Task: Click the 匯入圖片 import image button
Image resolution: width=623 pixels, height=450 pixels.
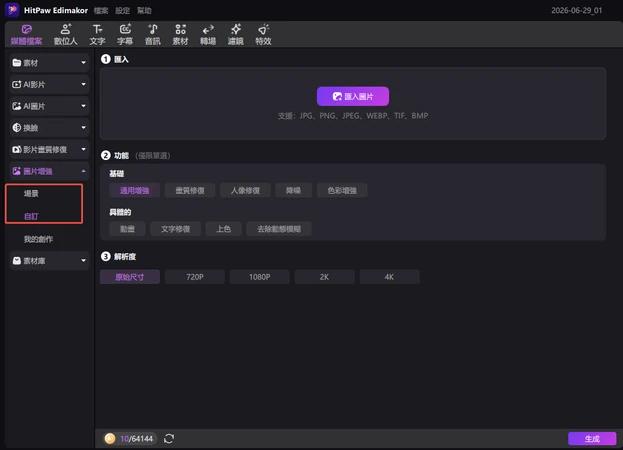Action: pos(353,96)
